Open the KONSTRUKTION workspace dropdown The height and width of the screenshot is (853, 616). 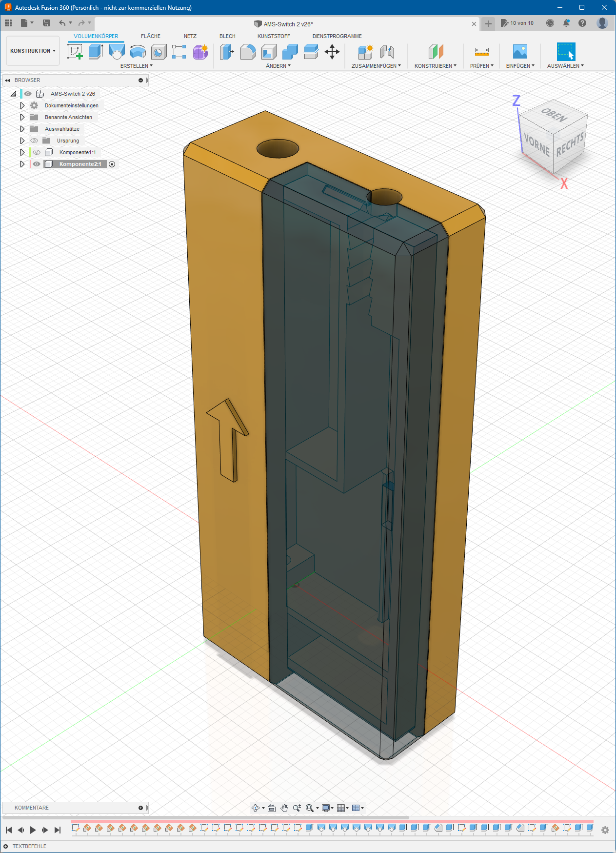tap(33, 51)
